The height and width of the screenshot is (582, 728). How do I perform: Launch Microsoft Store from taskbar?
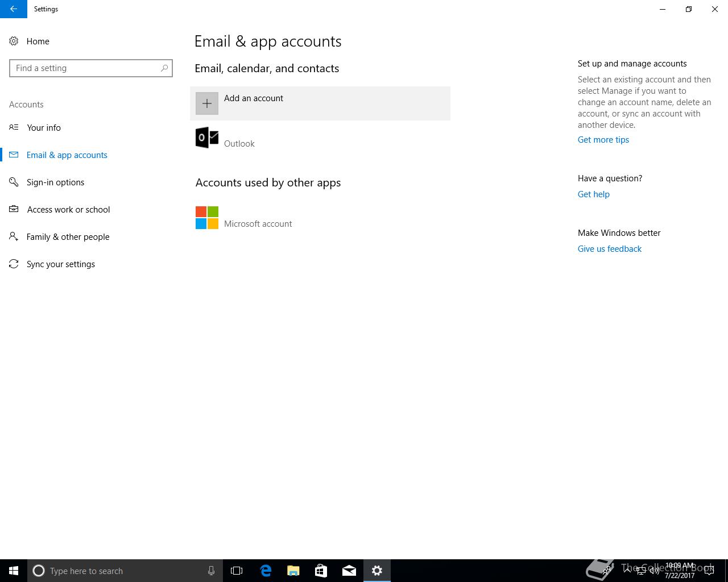point(321,571)
